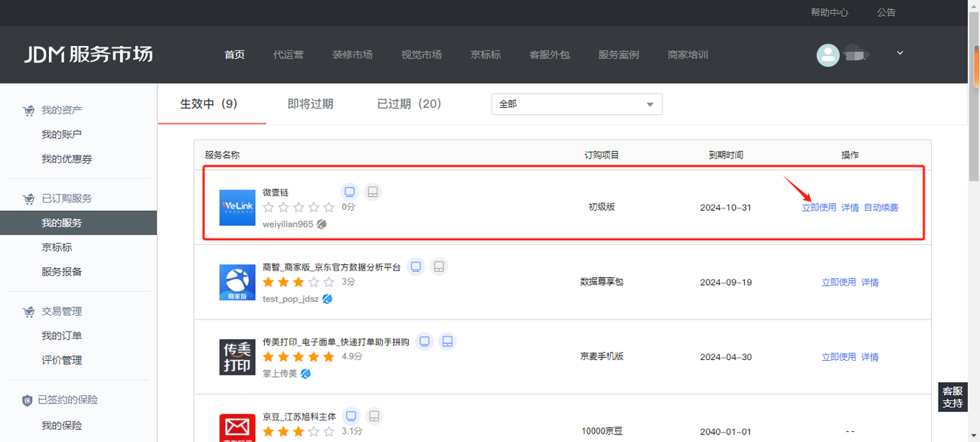
Task: Click the star rating of 传美打印
Action: tap(299, 357)
